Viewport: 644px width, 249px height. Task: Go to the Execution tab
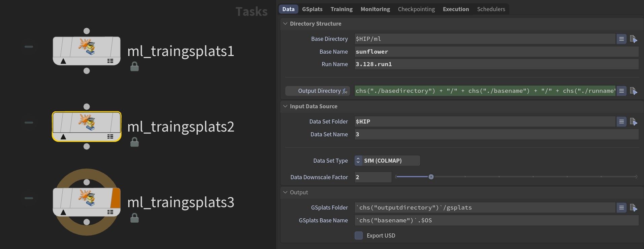tap(456, 9)
